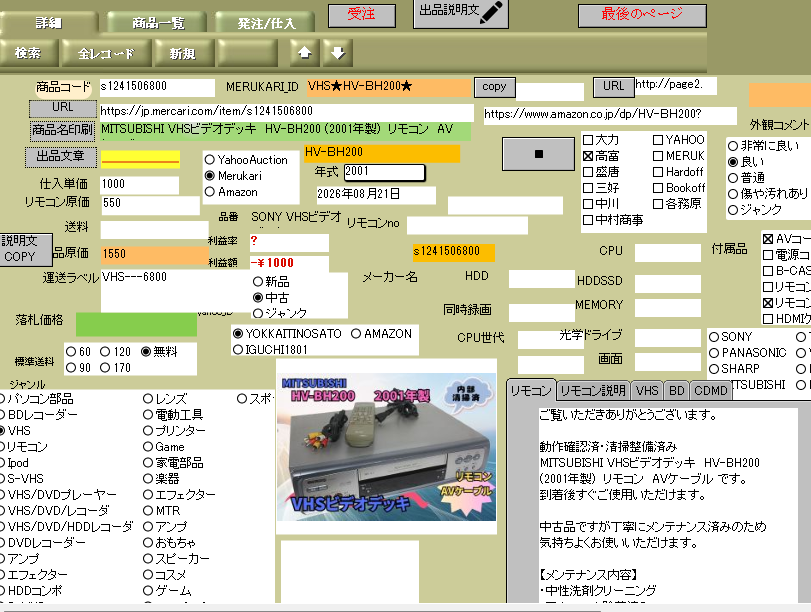
Task: Click the 説明文 COPY button
Action: [x=26, y=249]
